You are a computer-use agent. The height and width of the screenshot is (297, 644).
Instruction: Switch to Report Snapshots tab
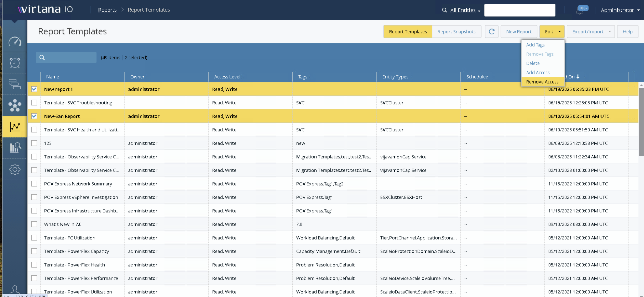pos(456,31)
